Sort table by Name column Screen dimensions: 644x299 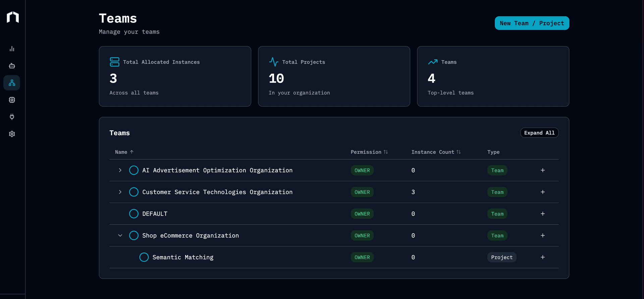click(x=124, y=152)
